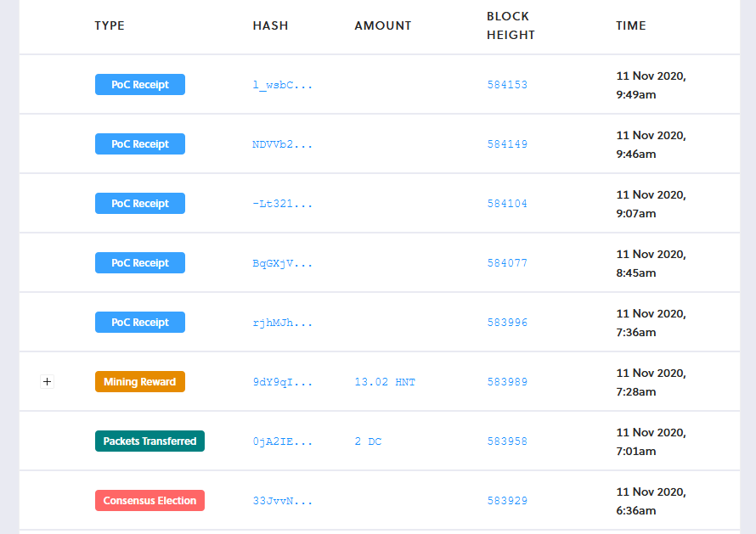This screenshot has height=534, width=756.
Task: Click the PoC Receipt badge on block 584153
Action: 139,84
